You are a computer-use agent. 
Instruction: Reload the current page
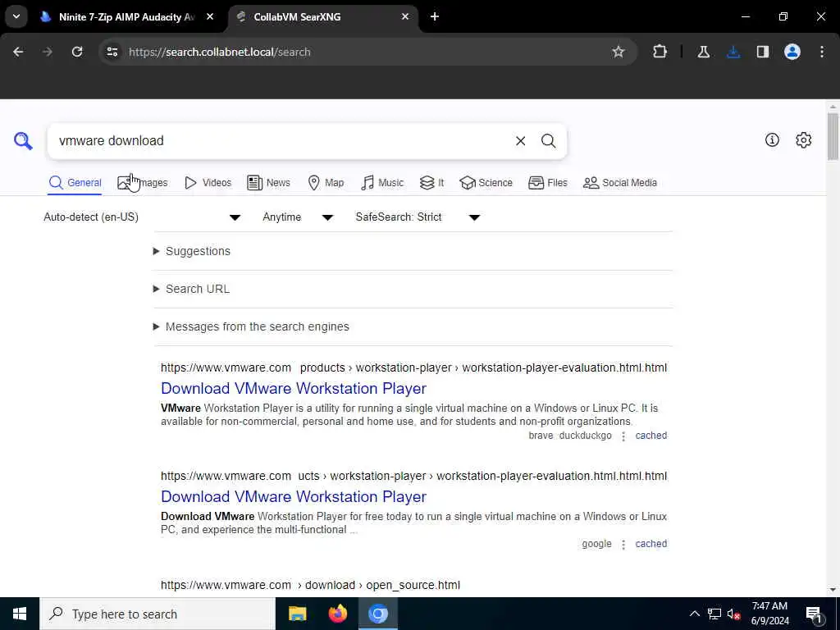77,52
